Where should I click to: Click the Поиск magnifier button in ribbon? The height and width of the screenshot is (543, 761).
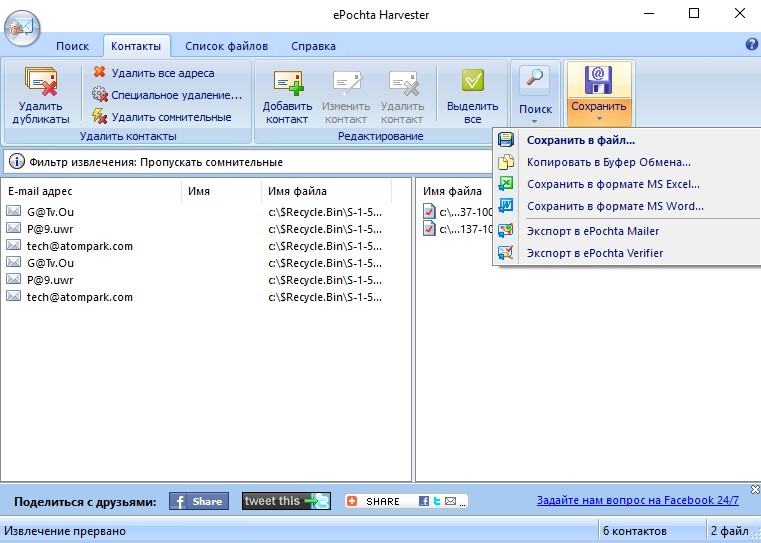[x=534, y=80]
